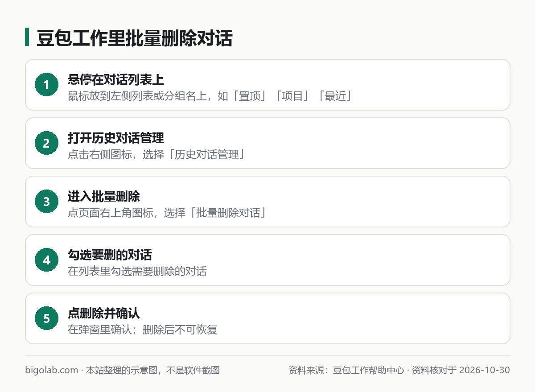Click the title 豆包工作里批量删除对话
The width and height of the screenshot is (535, 392).
point(134,38)
